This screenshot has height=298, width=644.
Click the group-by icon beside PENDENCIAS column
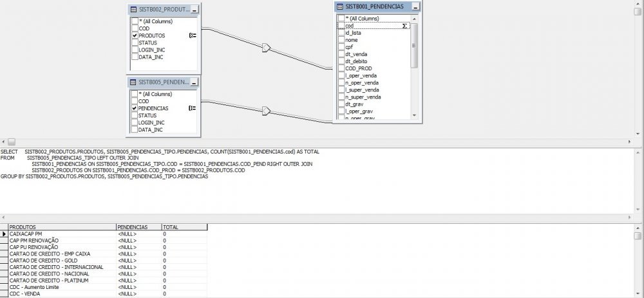click(x=193, y=108)
